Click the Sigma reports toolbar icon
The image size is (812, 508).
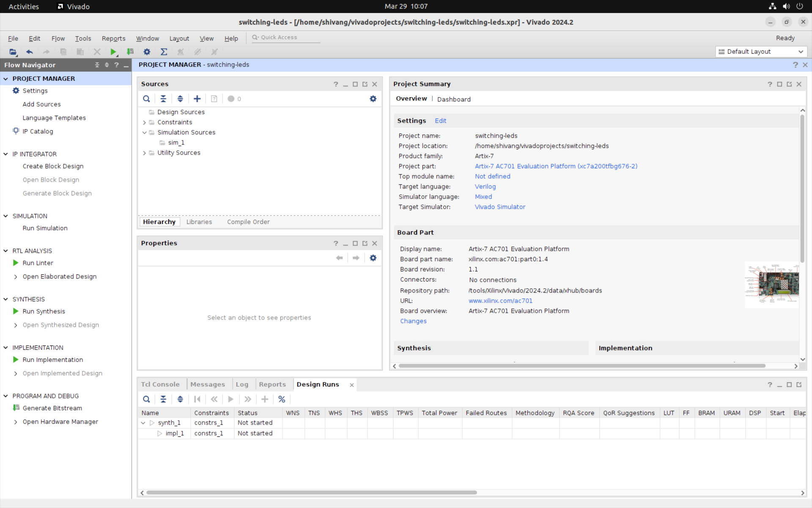(x=164, y=52)
